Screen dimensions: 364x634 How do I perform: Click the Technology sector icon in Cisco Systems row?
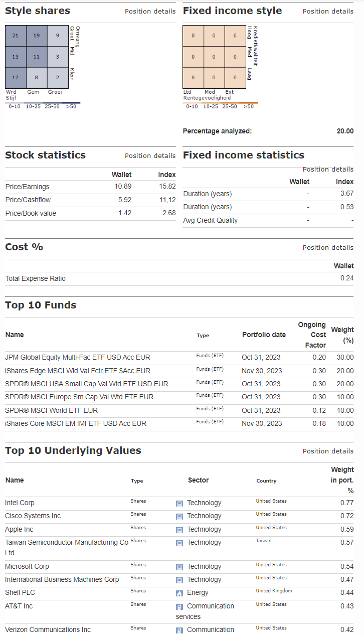tap(179, 516)
